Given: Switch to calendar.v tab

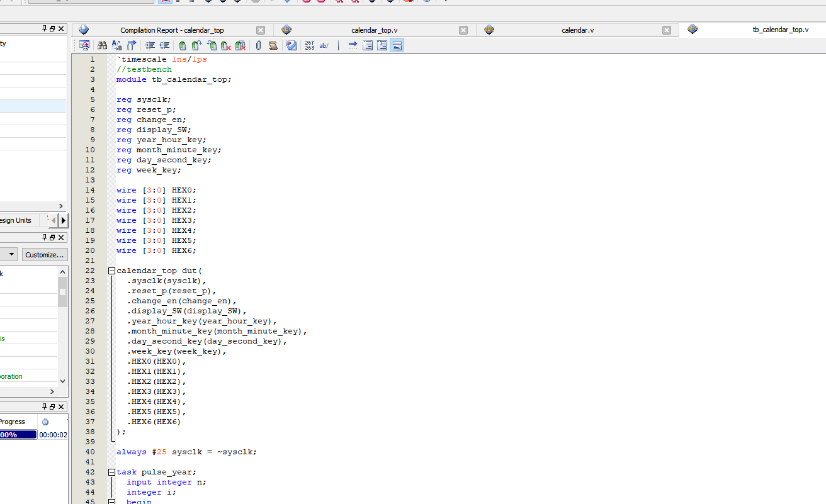Looking at the screenshot, I should tap(578, 30).
